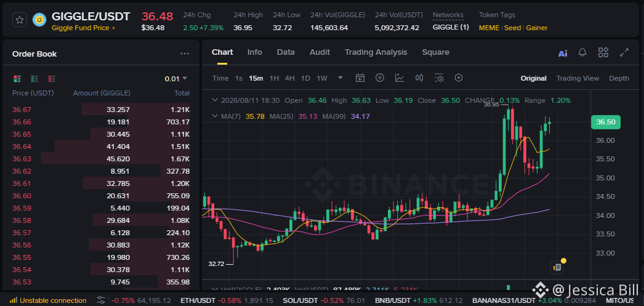Open price alert bell icon

[582, 52]
